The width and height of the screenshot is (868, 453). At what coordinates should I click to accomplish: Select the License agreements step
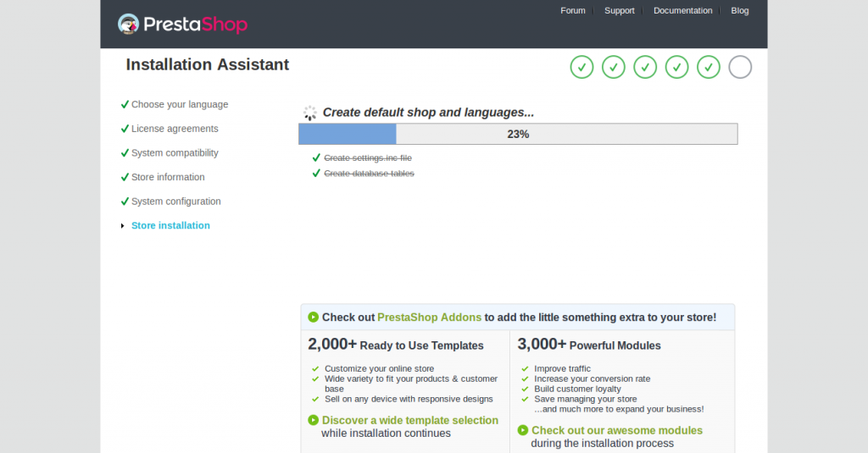tap(175, 129)
